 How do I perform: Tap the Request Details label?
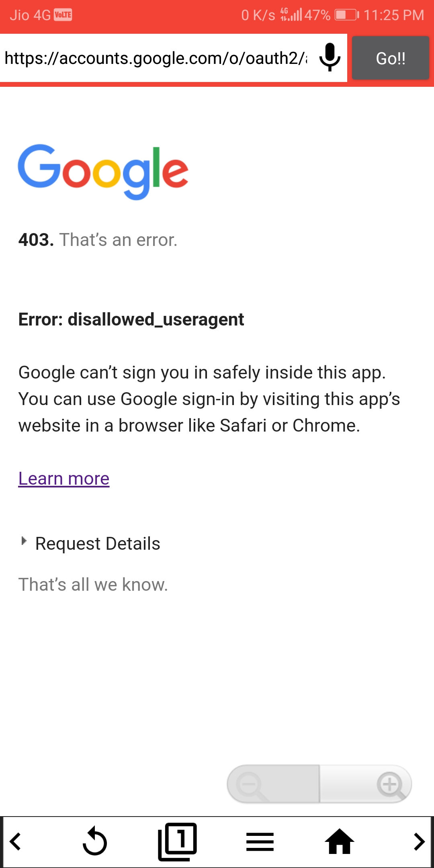(x=98, y=544)
